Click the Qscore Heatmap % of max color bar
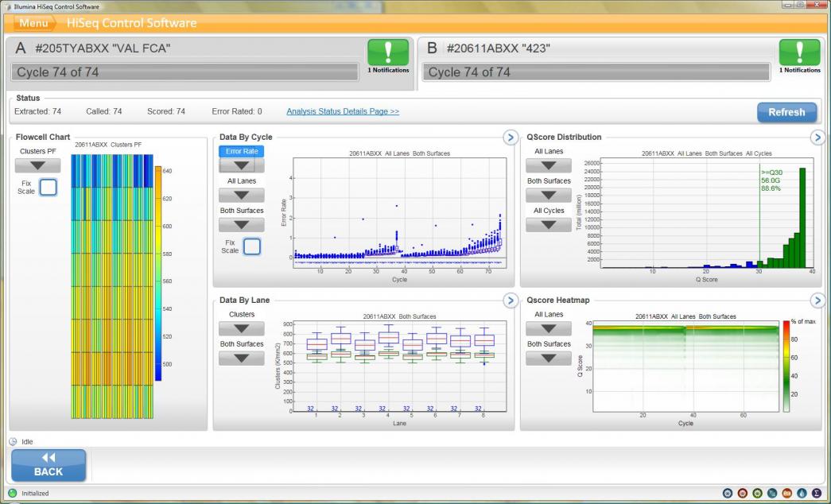This screenshot has width=831, height=504. (786, 366)
